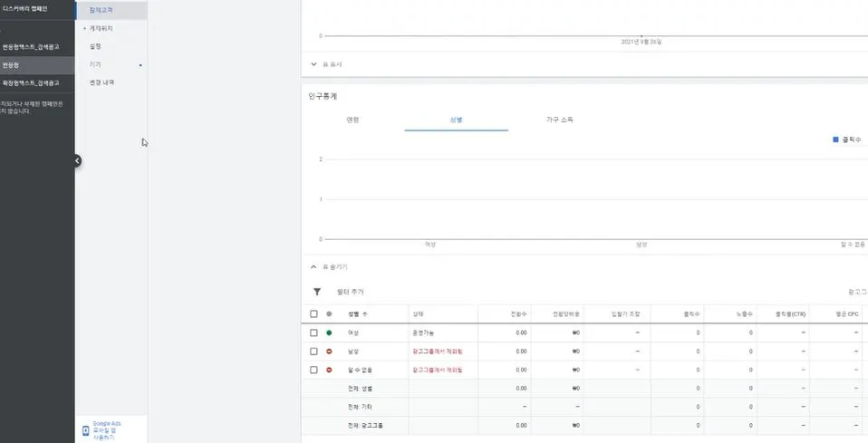Click the 알 수 없음 label in the table

[360, 370]
